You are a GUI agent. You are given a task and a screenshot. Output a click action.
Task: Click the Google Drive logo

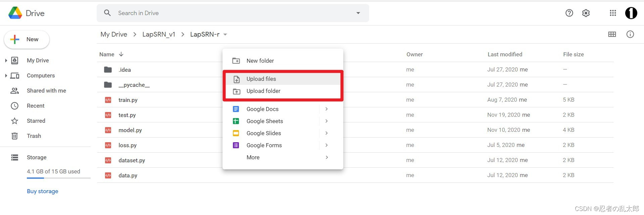(x=15, y=13)
